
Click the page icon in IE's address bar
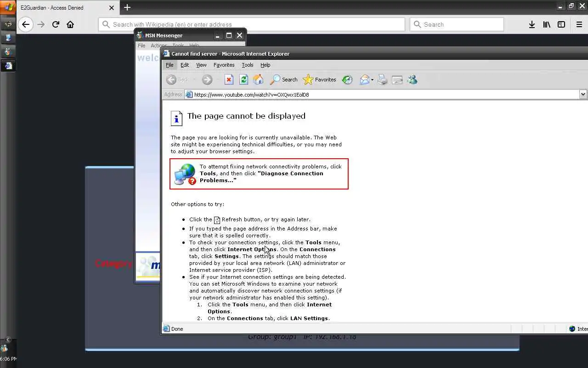point(189,94)
